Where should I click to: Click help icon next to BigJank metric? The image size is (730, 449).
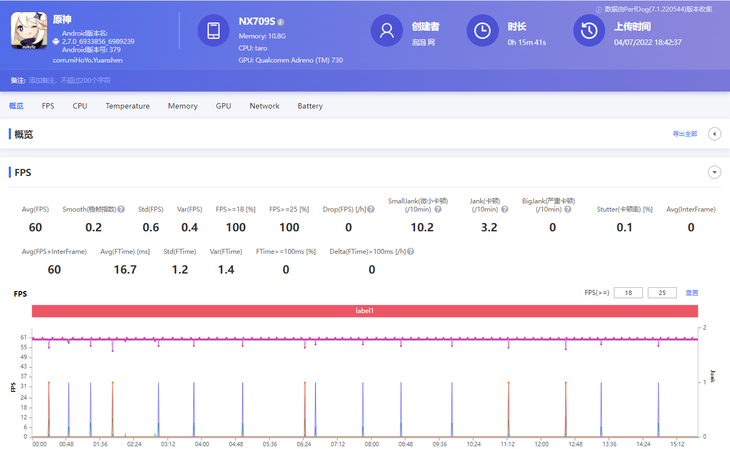click(x=568, y=209)
